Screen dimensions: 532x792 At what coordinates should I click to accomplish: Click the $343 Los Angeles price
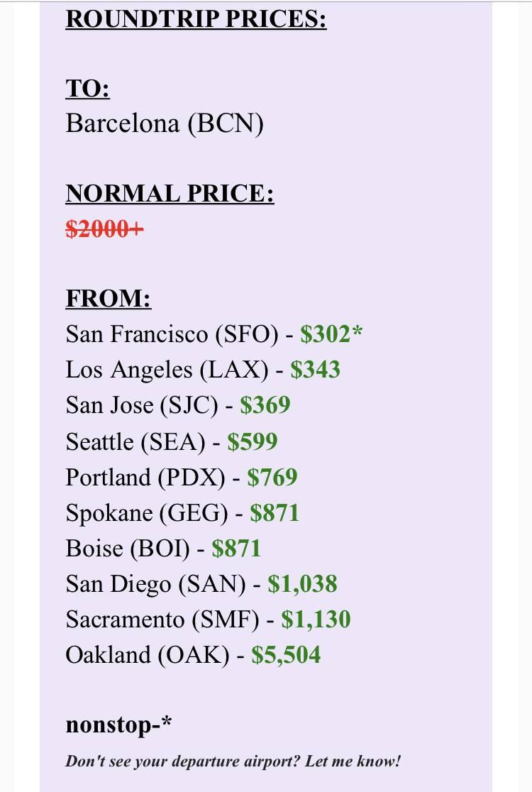tap(315, 369)
